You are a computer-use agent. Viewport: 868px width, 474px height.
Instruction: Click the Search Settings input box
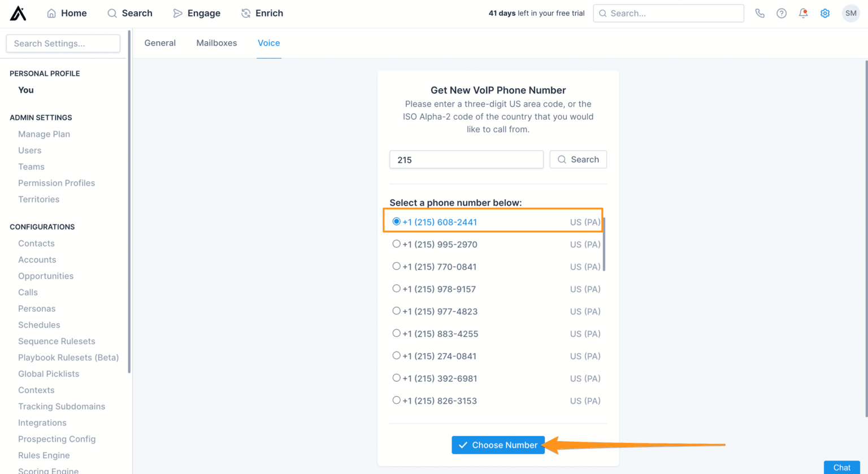tap(63, 44)
